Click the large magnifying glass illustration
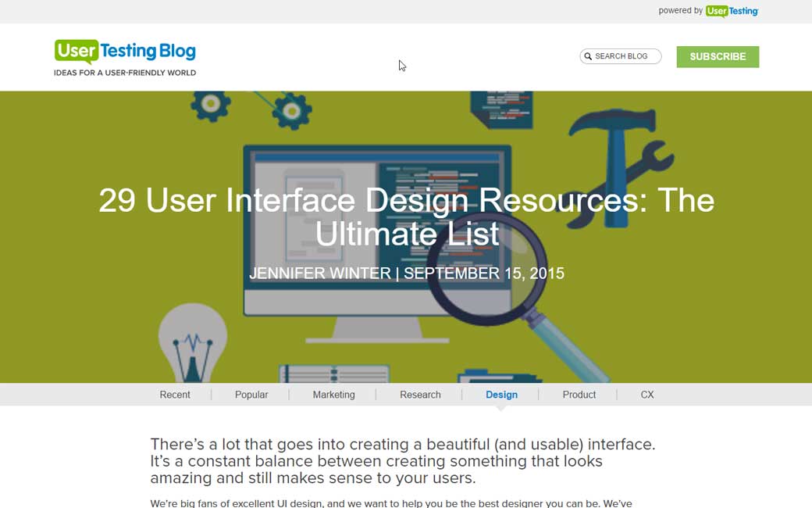Image resolution: width=812 pixels, height=508 pixels. (484, 274)
